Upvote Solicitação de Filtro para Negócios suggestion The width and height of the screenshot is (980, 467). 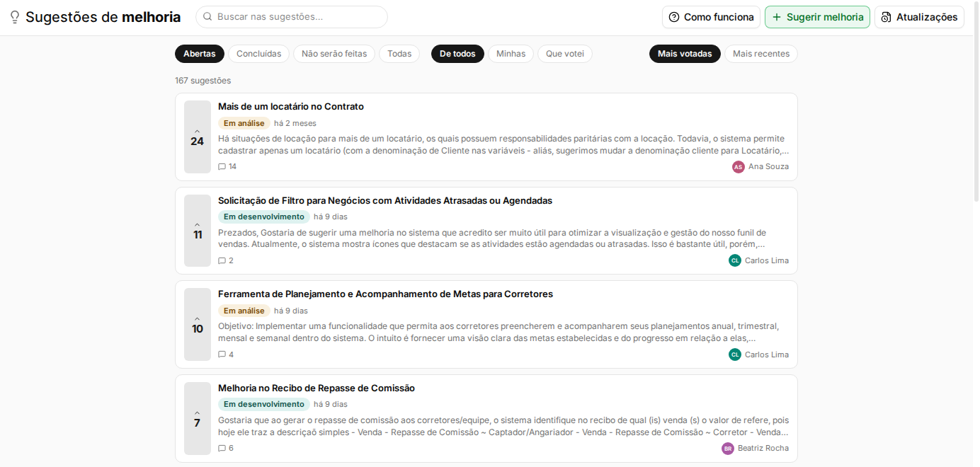pos(198,231)
